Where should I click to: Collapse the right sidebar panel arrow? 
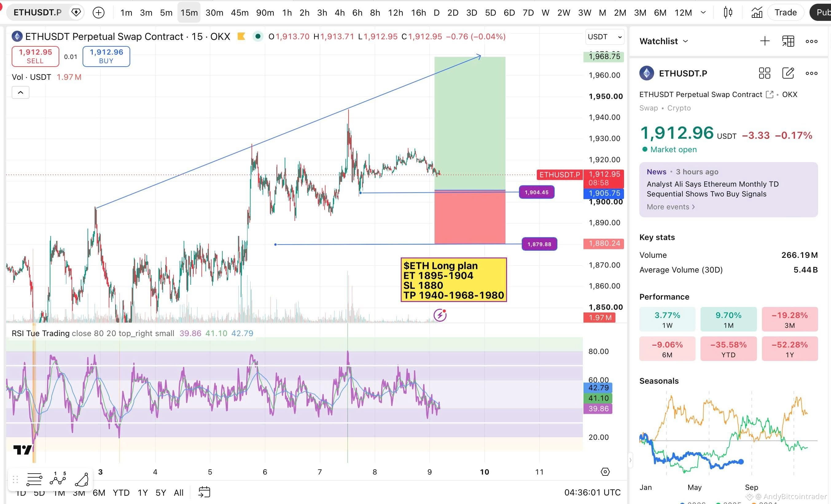[x=630, y=460]
